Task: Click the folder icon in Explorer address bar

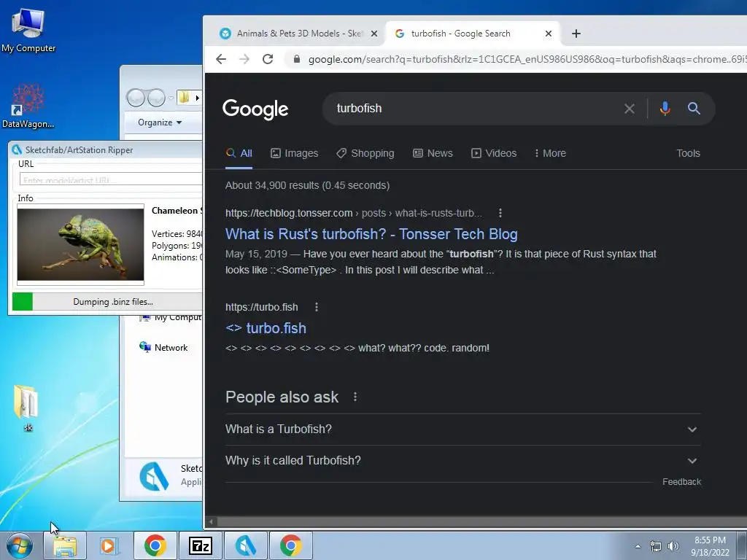Action: [185, 98]
